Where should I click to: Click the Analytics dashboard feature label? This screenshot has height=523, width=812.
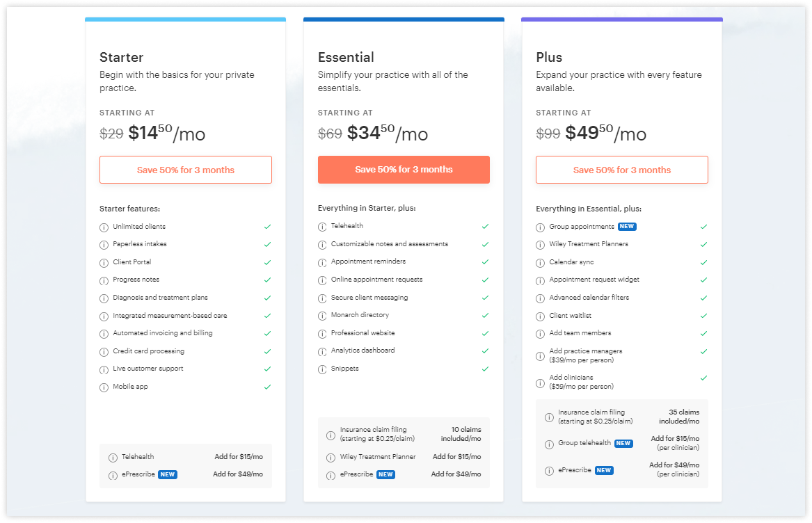(x=363, y=351)
